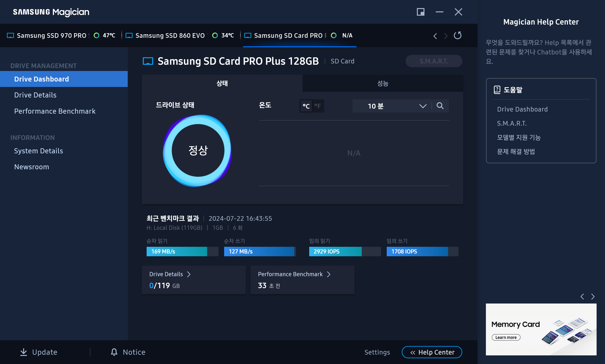This screenshot has height=364, width=605.
Task: Minimize the Samsung Magician window
Action: (x=439, y=12)
